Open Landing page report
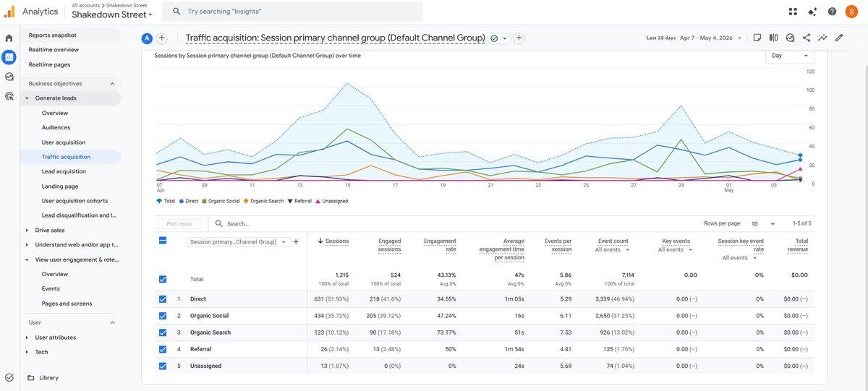 60,186
